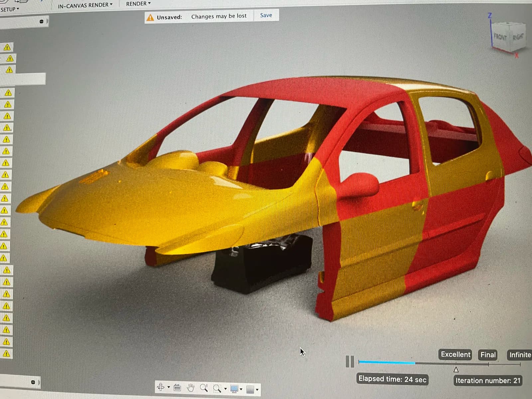Screen dimensions: 532x399
Task: Click the 'Changes may be lost' message
Action: [x=219, y=16]
